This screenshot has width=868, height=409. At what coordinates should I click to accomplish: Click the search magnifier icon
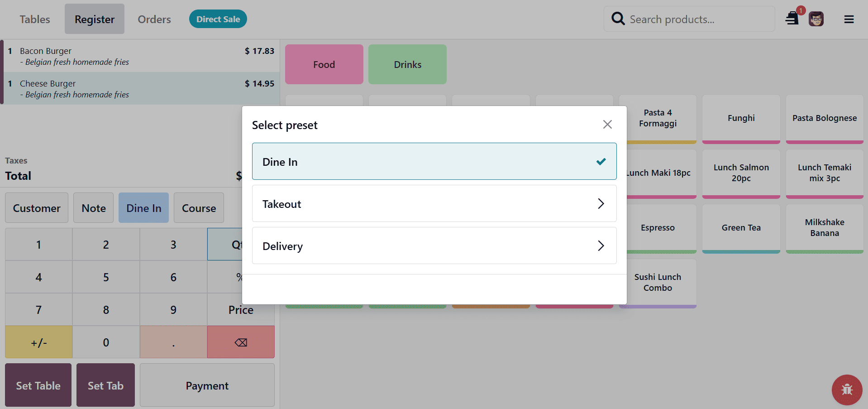(x=618, y=19)
